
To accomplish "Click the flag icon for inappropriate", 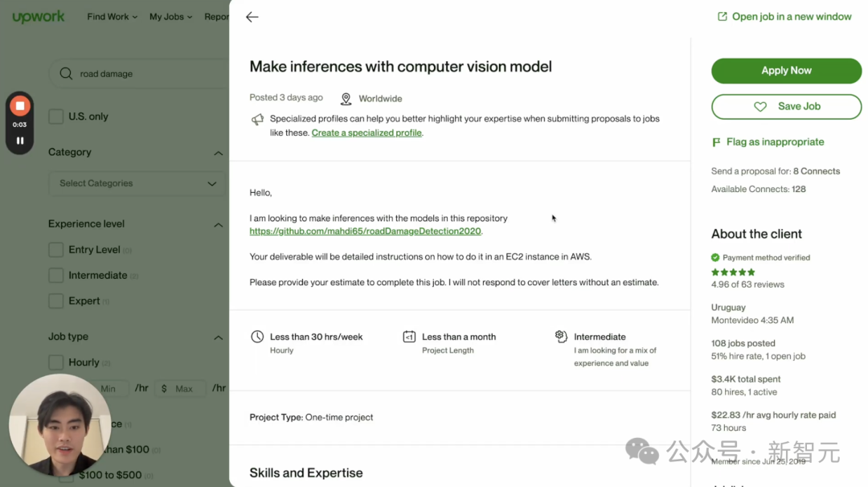I will click(716, 142).
